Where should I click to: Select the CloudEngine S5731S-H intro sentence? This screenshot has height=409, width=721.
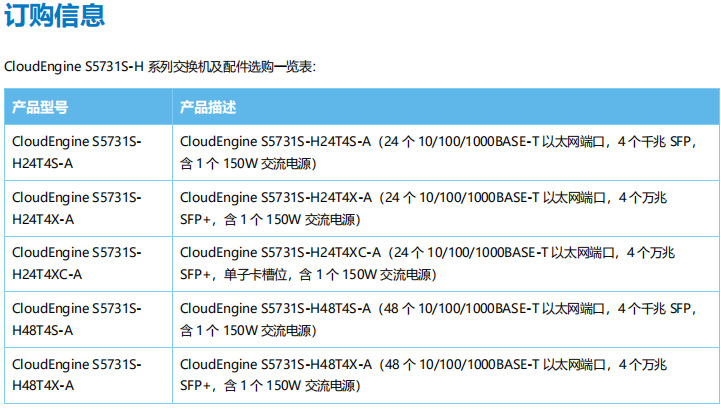[x=160, y=67]
